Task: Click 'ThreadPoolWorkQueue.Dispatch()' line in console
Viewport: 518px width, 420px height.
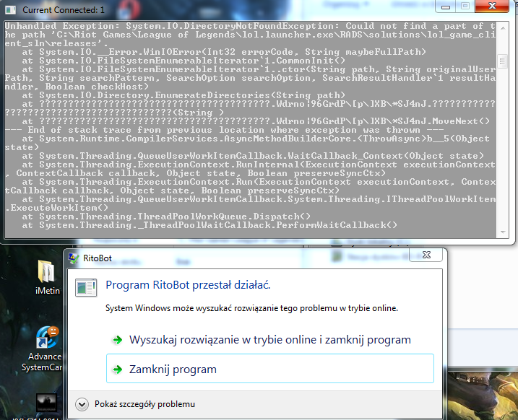Action: point(166,216)
